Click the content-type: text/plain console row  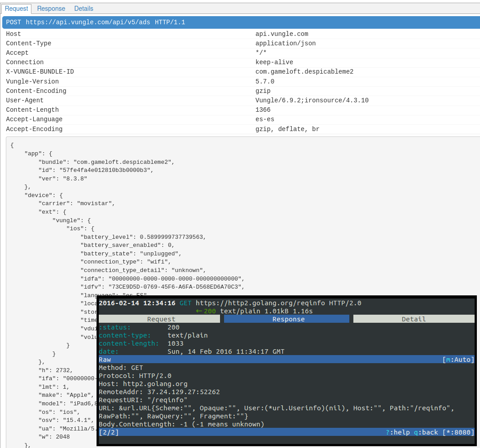153,335
